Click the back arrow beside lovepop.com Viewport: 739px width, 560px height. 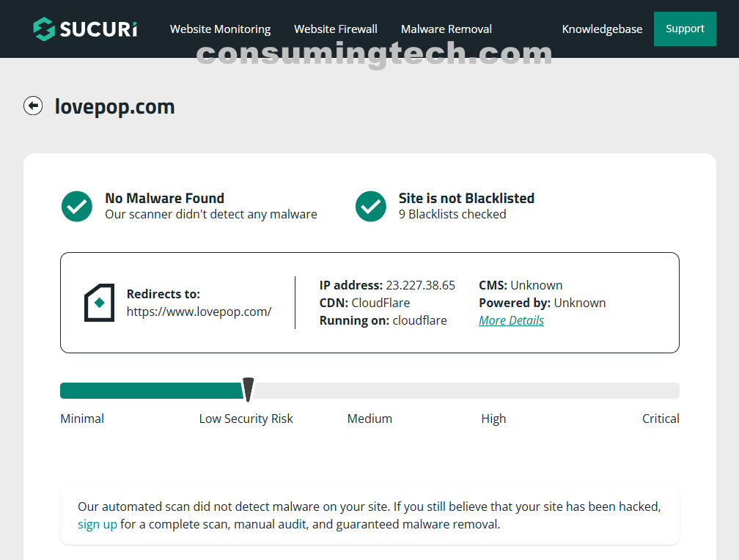(x=33, y=106)
